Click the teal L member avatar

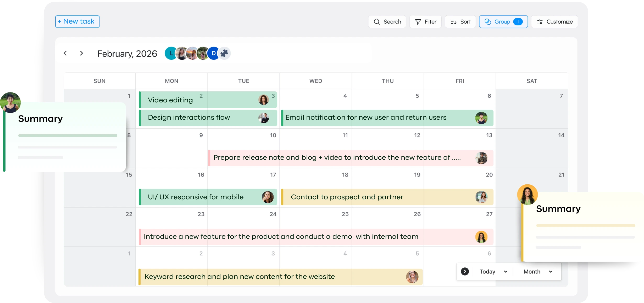click(x=170, y=53)
